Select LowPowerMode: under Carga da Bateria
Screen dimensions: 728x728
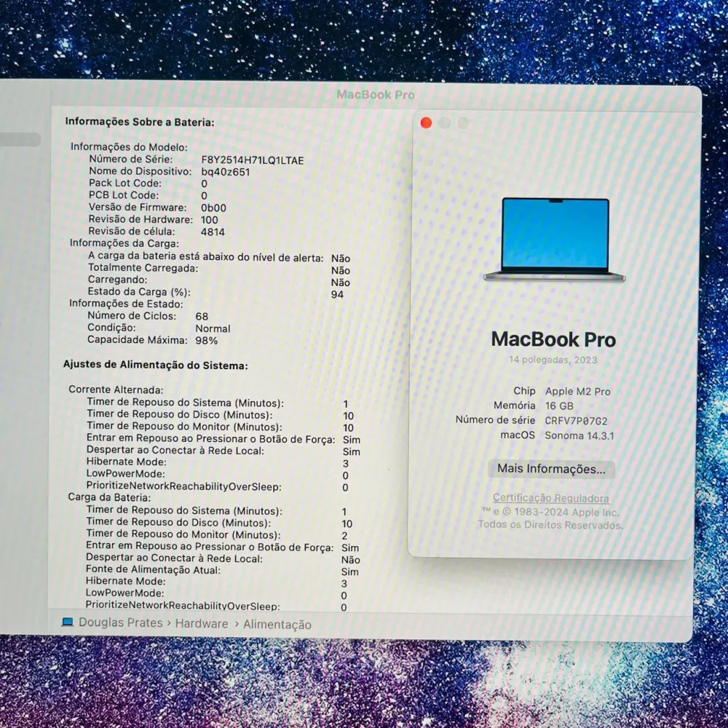125,593
